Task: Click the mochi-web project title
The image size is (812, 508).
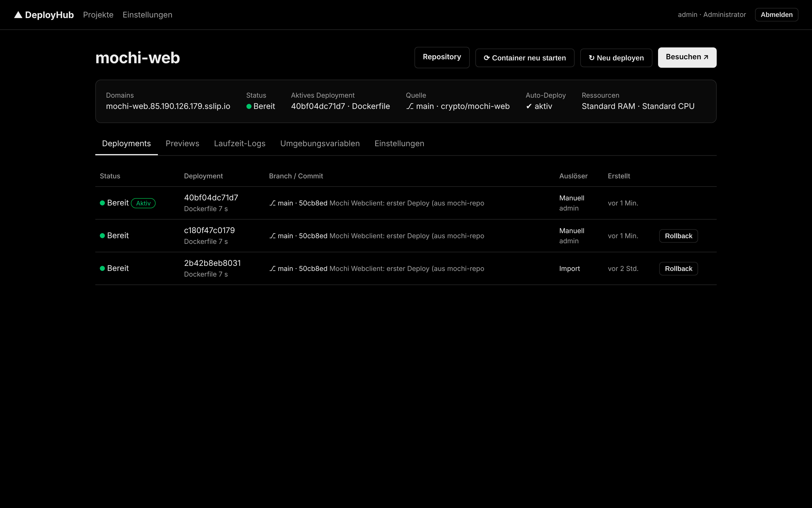Action: click(138, 58)
